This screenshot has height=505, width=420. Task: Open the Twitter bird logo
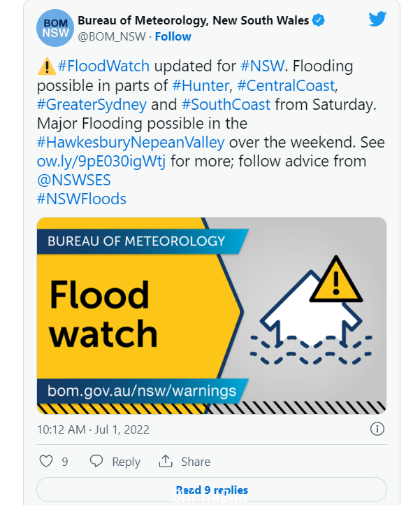pos(377,19)
